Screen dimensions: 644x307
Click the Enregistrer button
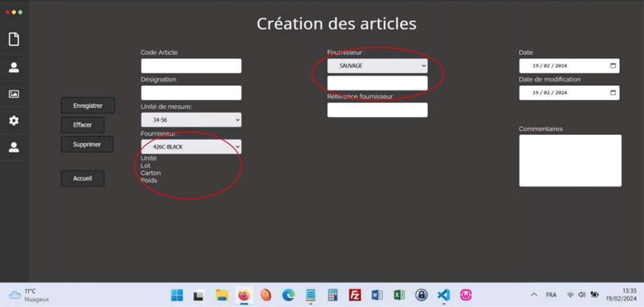pyautogui.click(x=88, y=106)
